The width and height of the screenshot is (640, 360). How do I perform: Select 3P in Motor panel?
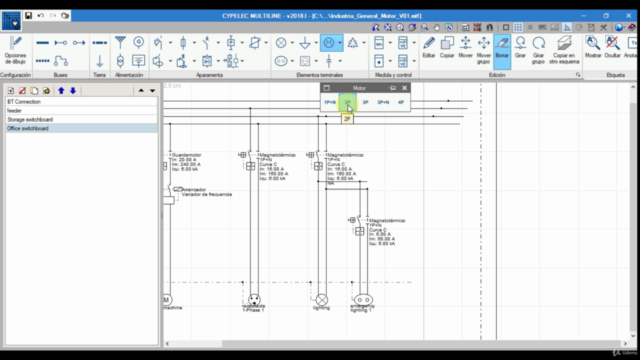(365, 102)
